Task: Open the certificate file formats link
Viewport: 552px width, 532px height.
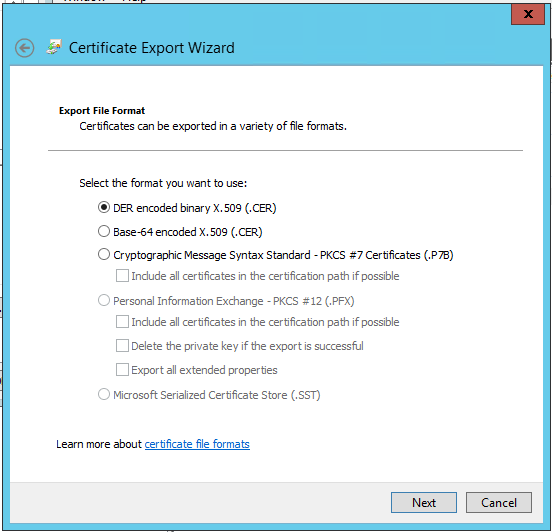Action: click(x=197, y=444)
